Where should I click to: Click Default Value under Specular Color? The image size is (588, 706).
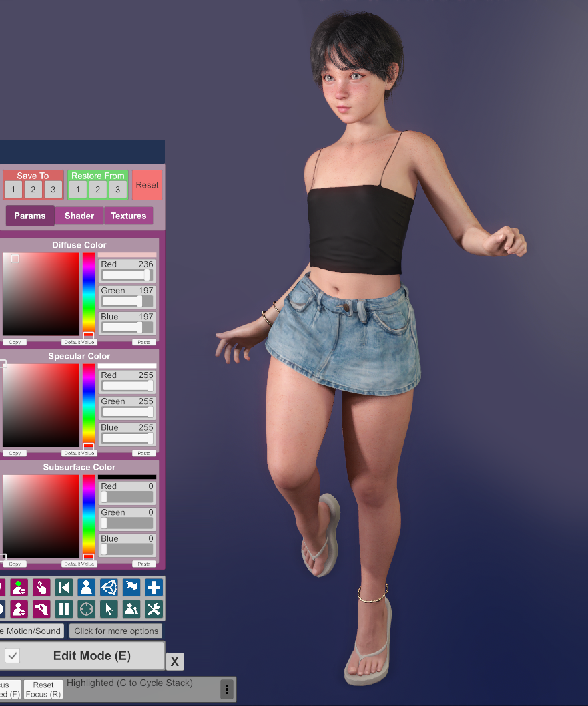pos(79,453)
